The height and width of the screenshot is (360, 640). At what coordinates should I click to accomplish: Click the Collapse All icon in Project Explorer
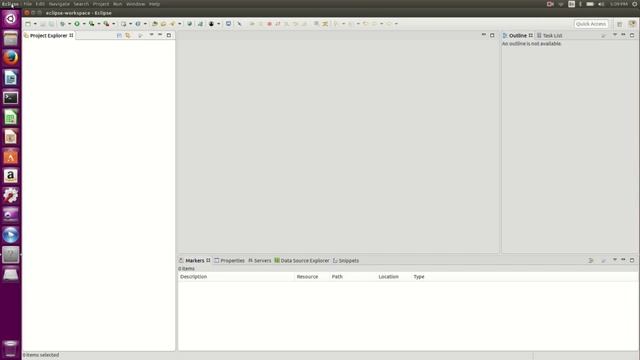click(119, 36)
